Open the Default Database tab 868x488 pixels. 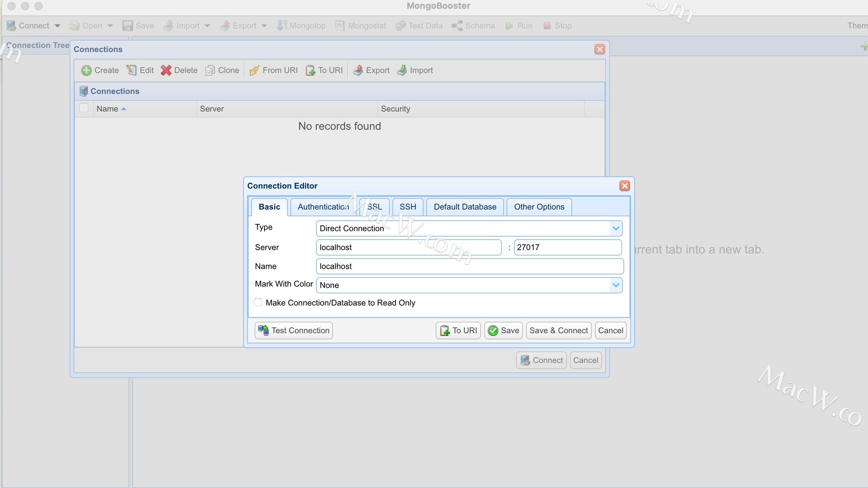pos(465,207)
